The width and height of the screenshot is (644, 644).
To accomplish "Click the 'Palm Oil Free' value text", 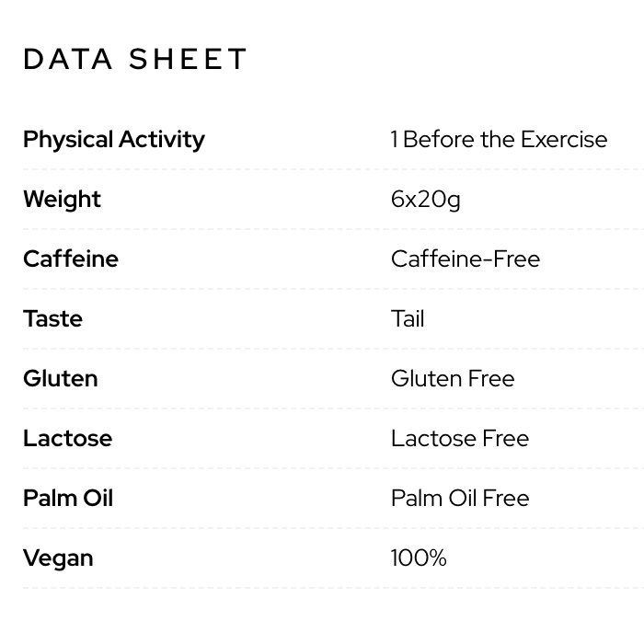I will coord(460,499).
